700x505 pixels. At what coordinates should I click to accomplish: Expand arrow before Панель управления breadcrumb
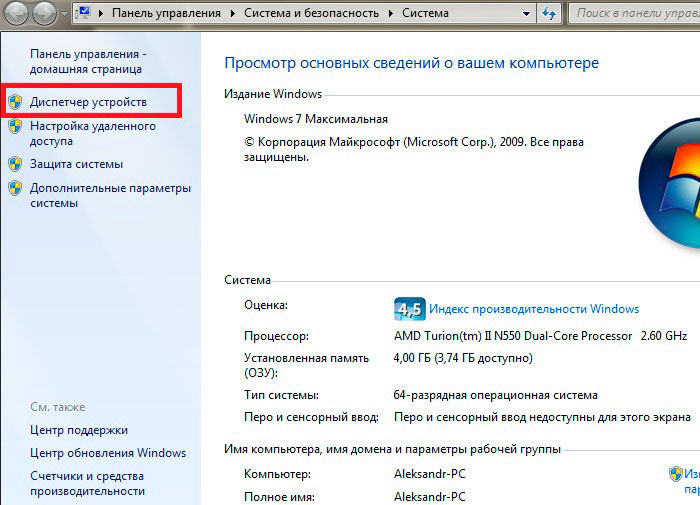100,13
